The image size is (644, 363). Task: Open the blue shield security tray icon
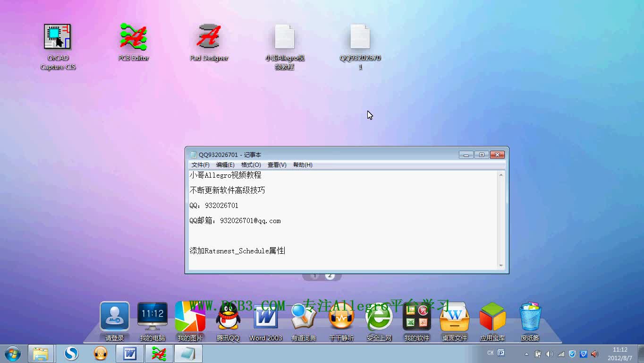pos(572,354)
